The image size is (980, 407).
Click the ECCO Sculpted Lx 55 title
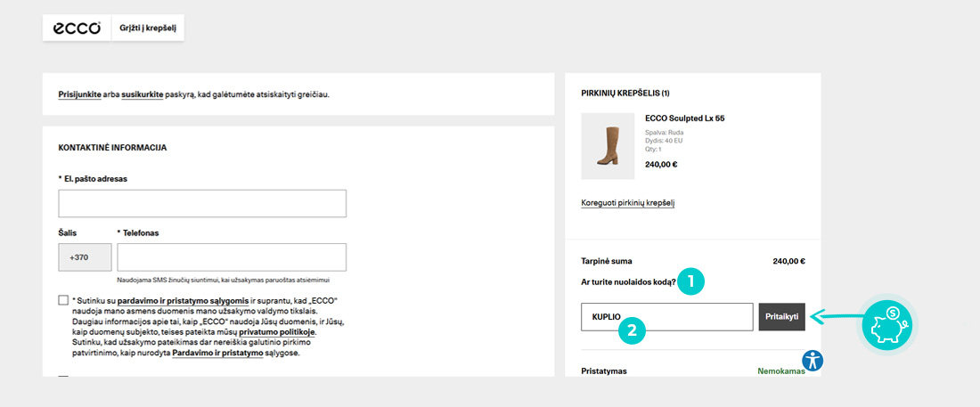click(684, 118)
